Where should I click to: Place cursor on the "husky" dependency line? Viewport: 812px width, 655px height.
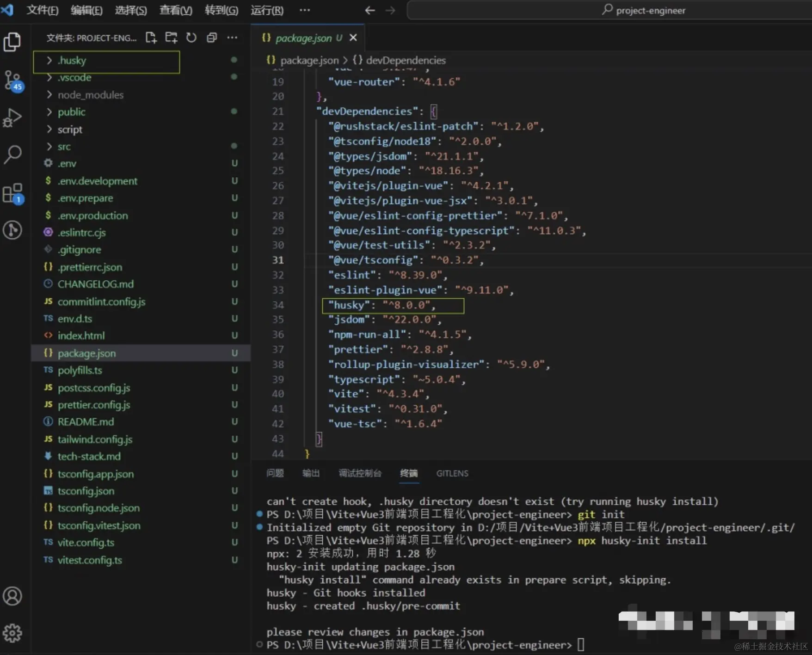(x=382, y=305)
